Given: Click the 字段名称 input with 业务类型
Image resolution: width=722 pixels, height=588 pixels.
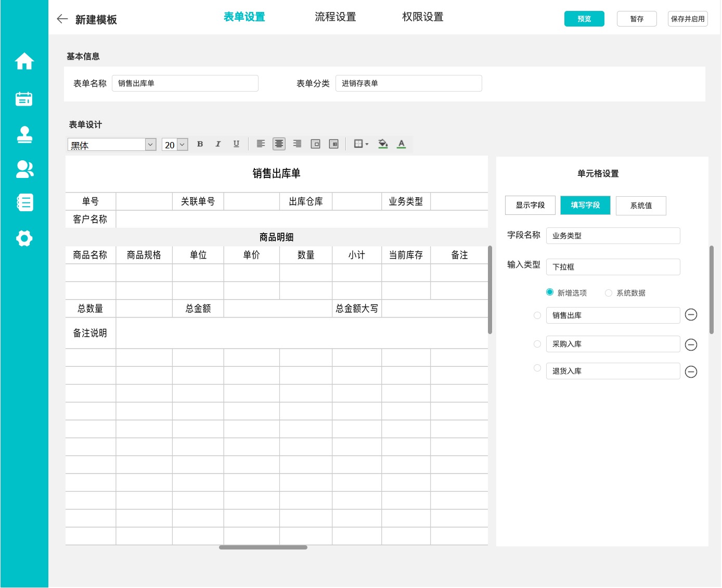Looking at the screenshot, I should (613, 236).
